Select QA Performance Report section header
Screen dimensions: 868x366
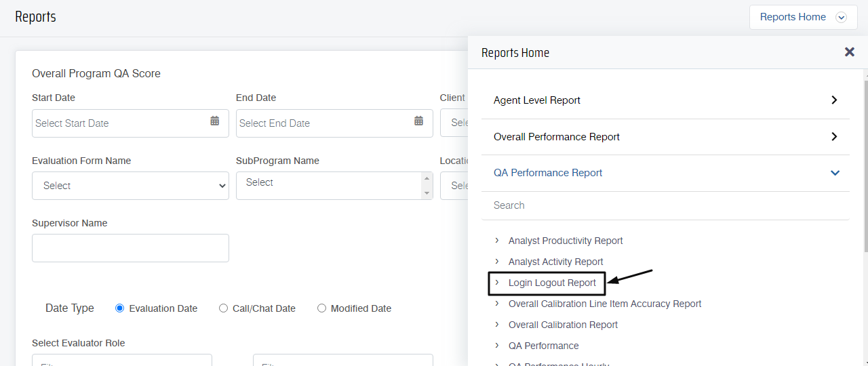tap(665, 173)
